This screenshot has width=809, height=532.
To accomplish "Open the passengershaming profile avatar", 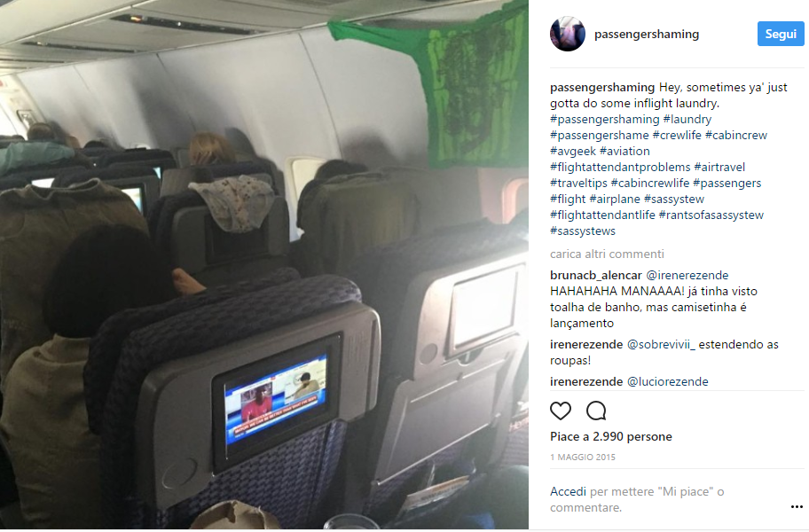I will pyautogui.click(x=568, y=34).
